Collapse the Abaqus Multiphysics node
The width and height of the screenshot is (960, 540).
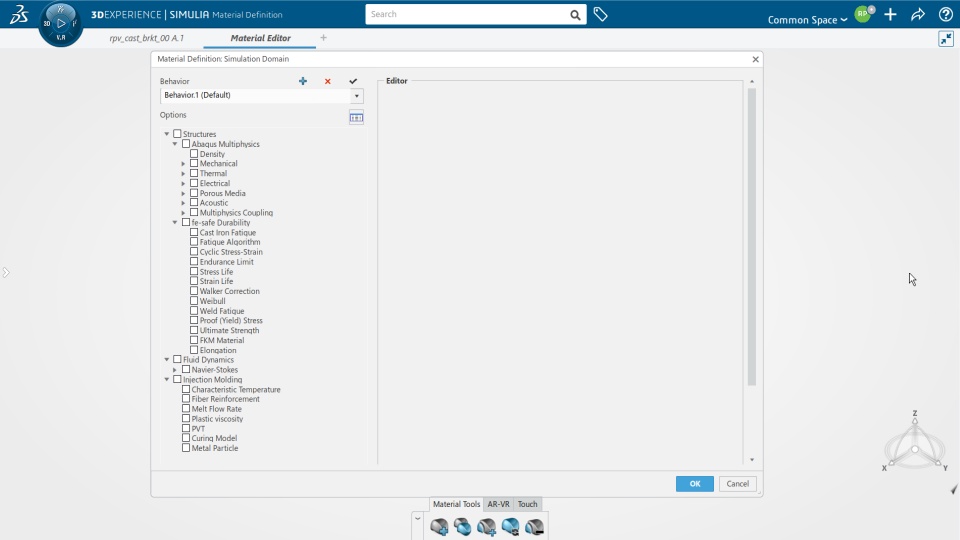tap(175, 144)
